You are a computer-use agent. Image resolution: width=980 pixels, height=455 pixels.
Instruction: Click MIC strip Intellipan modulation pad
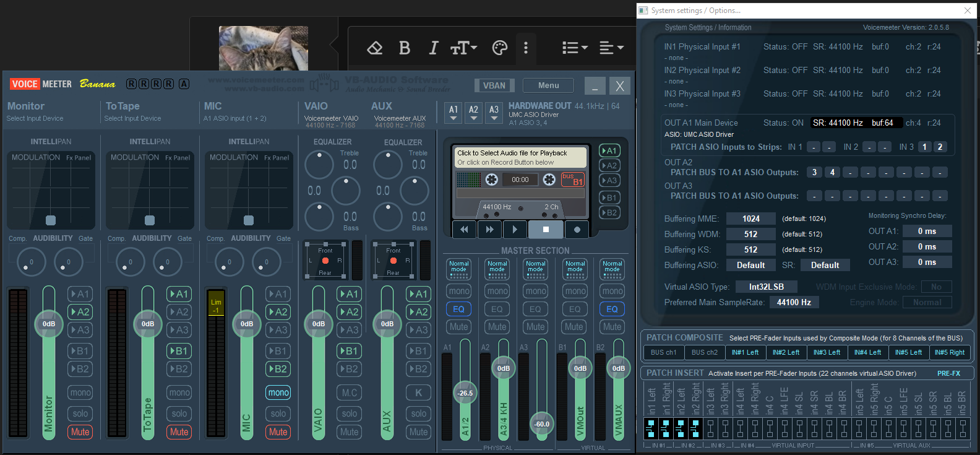tap(249, 190)
